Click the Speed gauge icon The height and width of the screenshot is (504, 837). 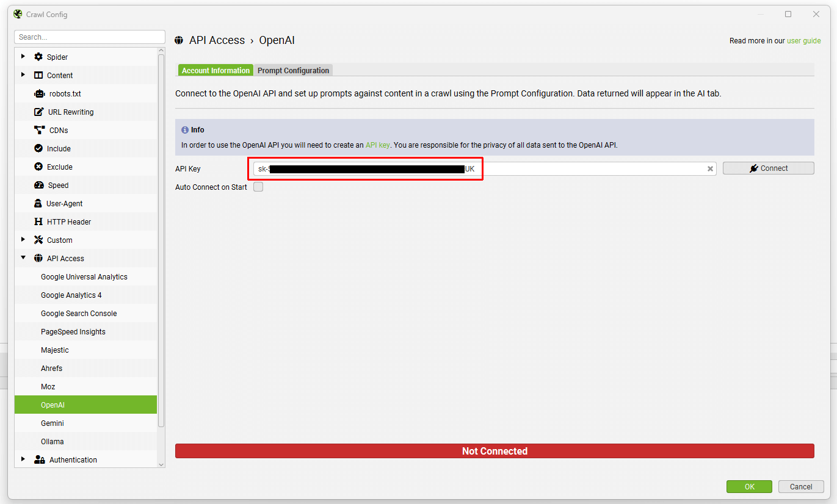[x=38, y=185]
